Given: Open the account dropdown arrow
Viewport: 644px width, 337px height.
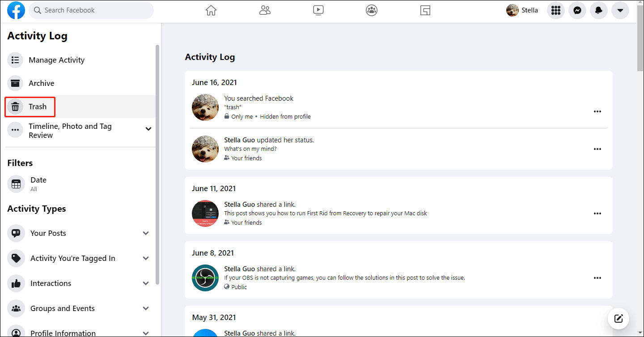Looking at the screenshot, I should click(x=620, y=10).
